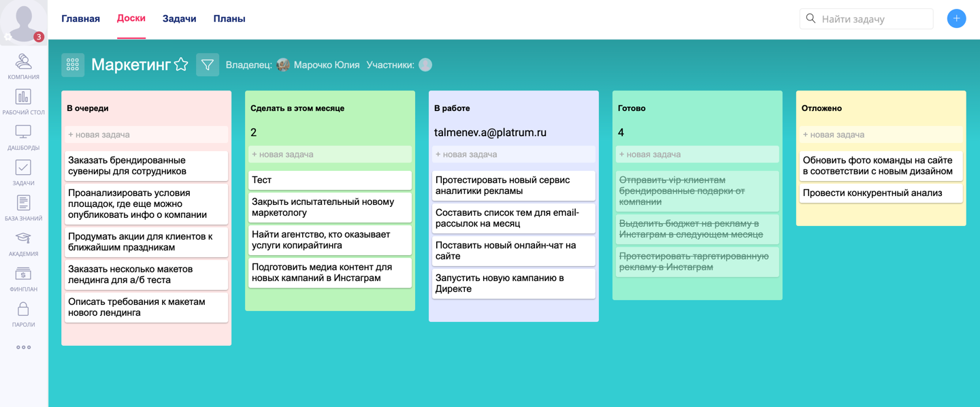Open the Пароли section

coord(23,313)
